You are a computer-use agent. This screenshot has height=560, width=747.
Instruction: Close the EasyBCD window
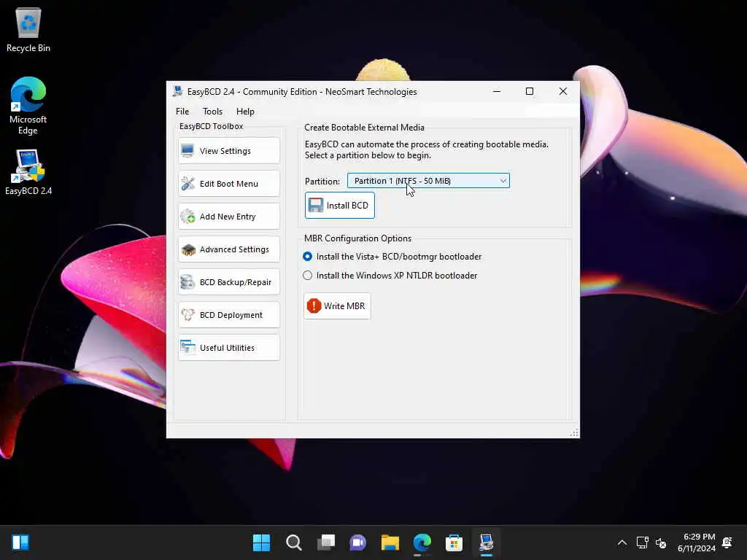tap(563, 91)
